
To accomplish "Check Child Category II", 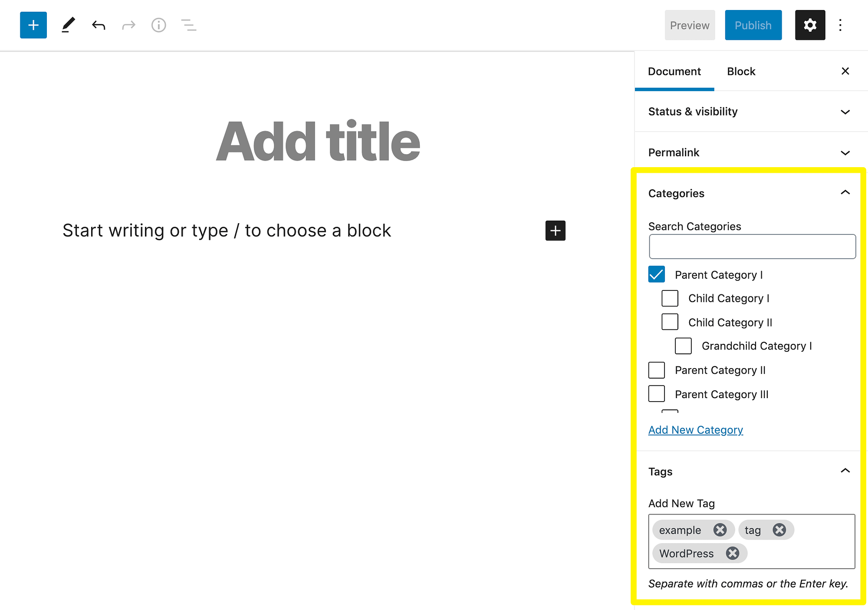I will pos(670,322).
